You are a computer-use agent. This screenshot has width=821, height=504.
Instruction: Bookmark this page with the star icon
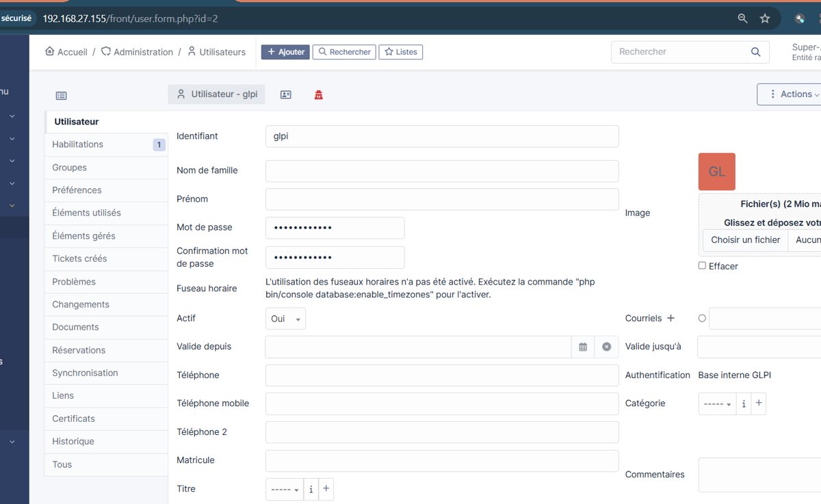click(x=765, y=18)
